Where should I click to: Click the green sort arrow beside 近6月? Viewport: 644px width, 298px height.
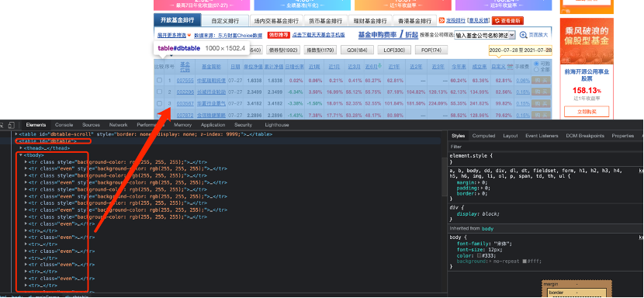tap(380, 66)
